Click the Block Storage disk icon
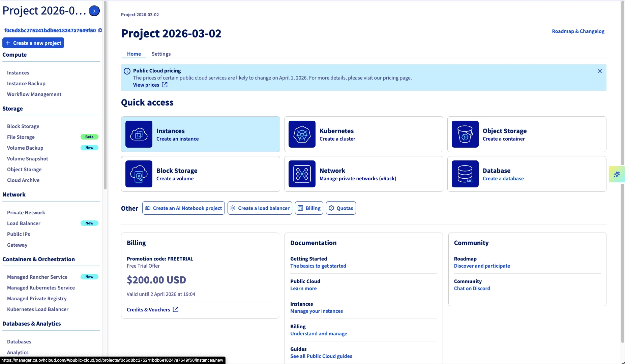The height and width of the screenshot is (364, 625). click(x=139, y=174)
